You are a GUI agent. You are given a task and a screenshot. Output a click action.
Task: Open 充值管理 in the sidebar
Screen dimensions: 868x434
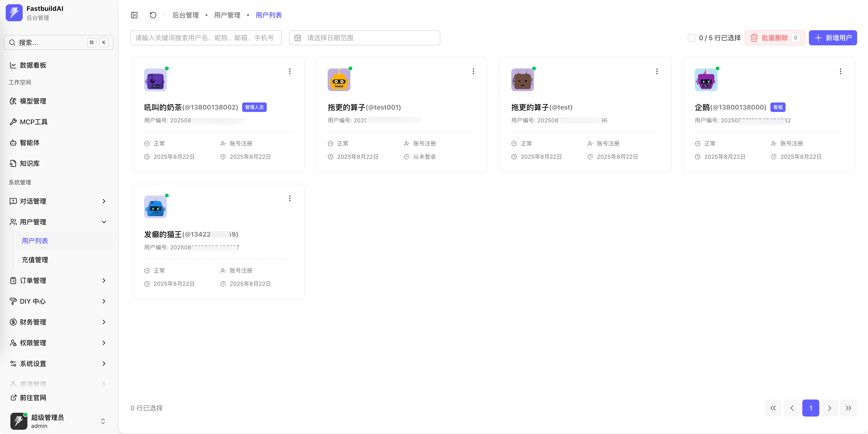coord(35,260)
